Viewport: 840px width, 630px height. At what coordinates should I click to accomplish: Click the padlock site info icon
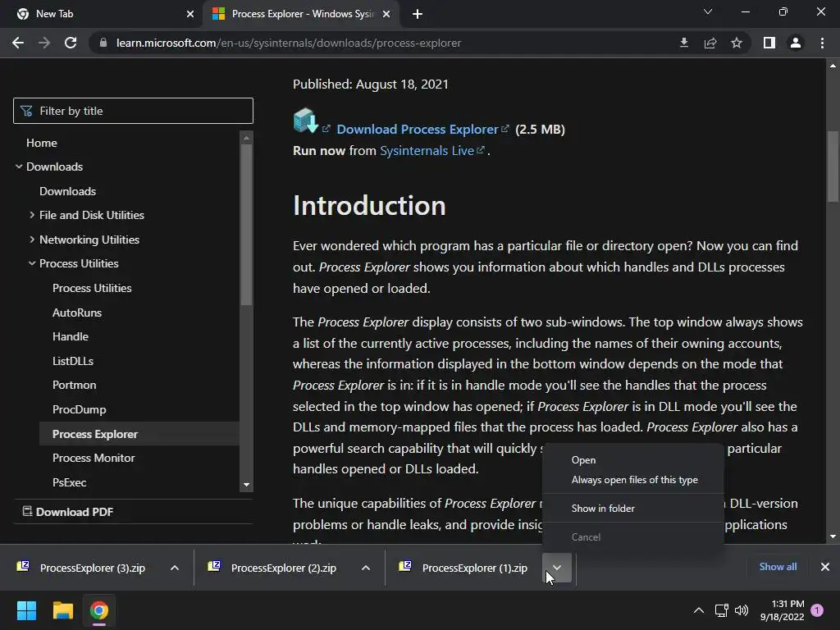point(103,43)
